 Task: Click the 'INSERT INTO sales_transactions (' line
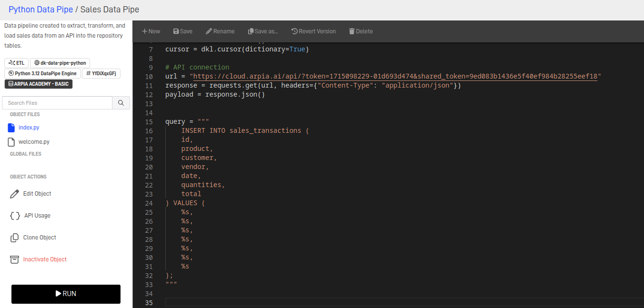click(245, 130)
